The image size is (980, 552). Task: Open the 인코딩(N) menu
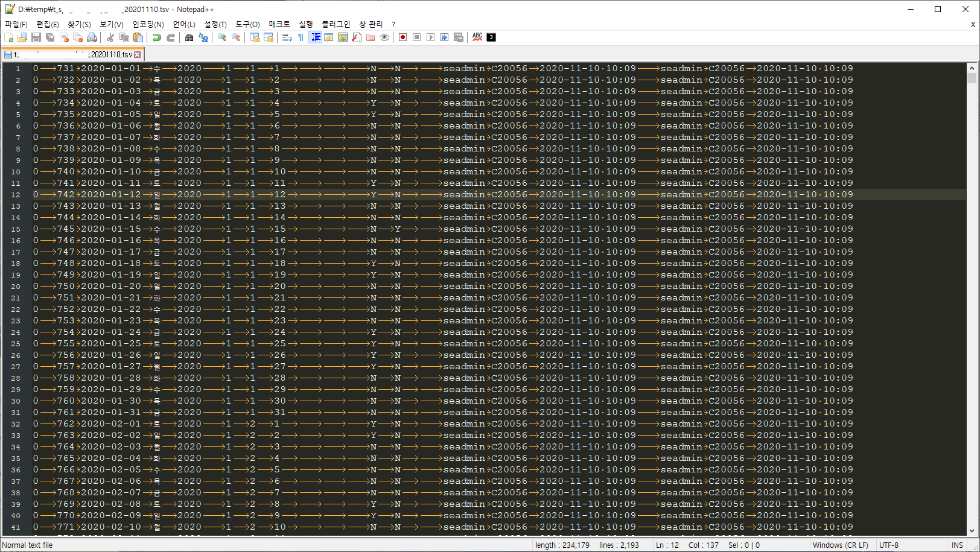(148, 24)
